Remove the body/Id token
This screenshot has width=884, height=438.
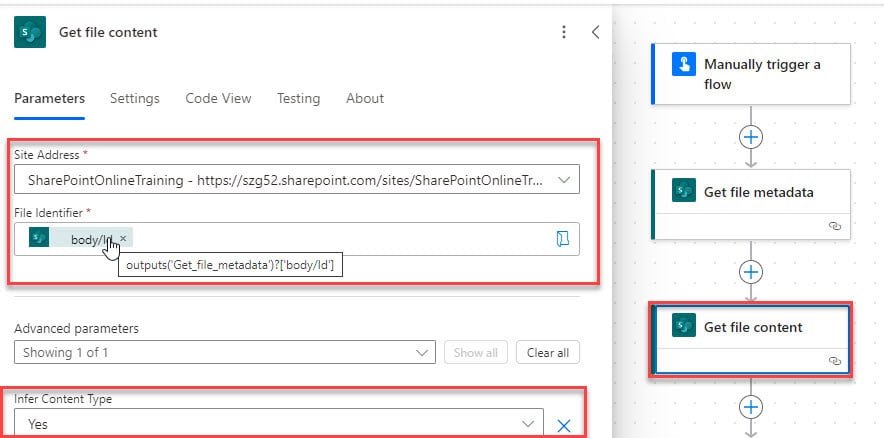point(123,238)
